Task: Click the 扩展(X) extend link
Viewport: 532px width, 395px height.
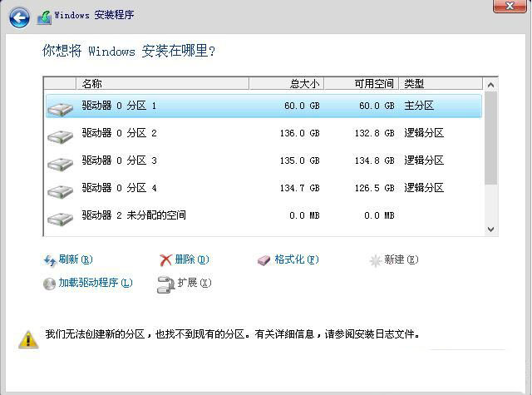Action: (195, 283)
